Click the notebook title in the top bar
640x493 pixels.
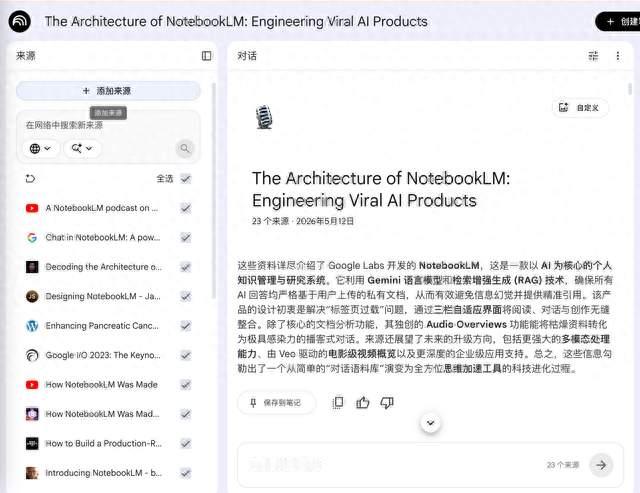[x=236, y=21]
